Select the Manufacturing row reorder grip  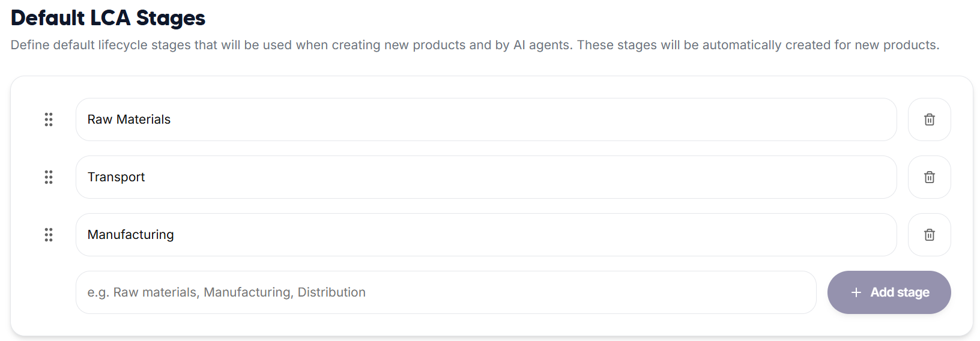(49, 235)
